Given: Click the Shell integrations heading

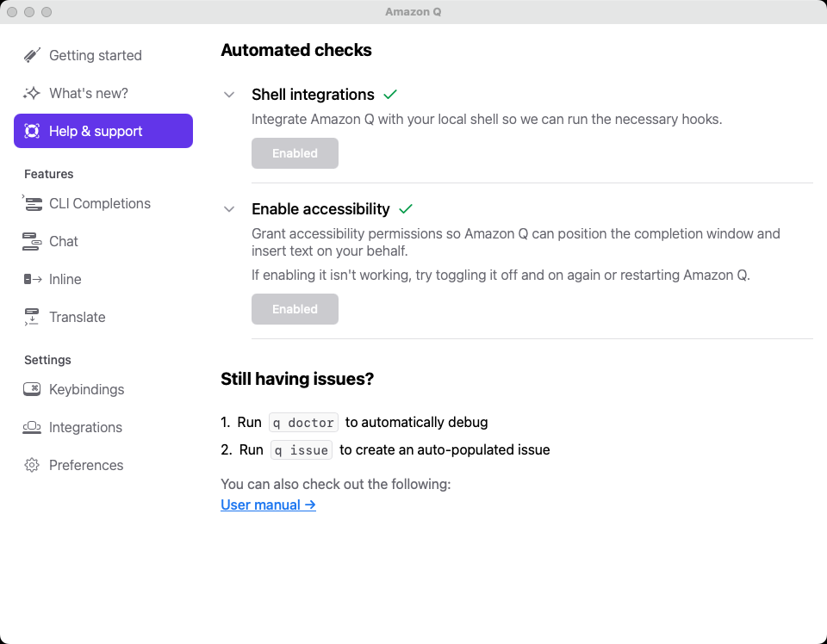Looking at the screenshot, I should (x=313, y=95).
